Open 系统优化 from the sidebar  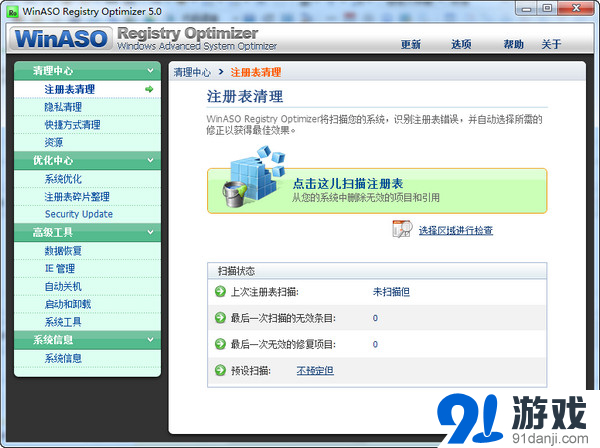pos(88,179)
